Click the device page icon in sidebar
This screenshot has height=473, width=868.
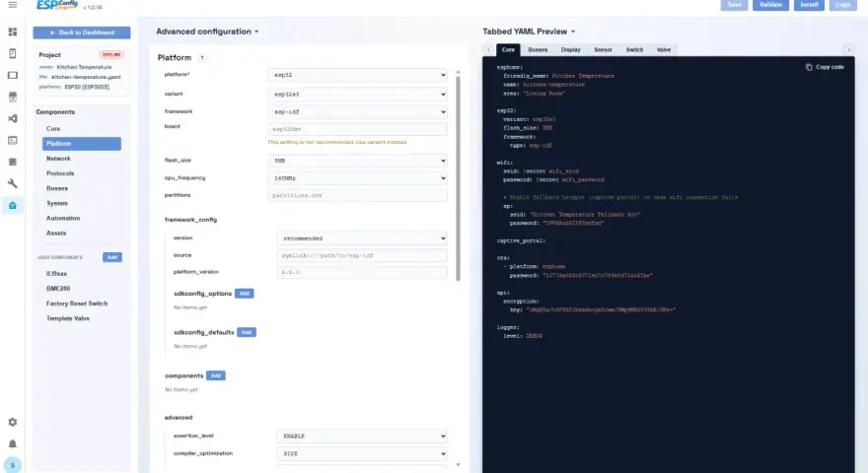click(12, 53)
